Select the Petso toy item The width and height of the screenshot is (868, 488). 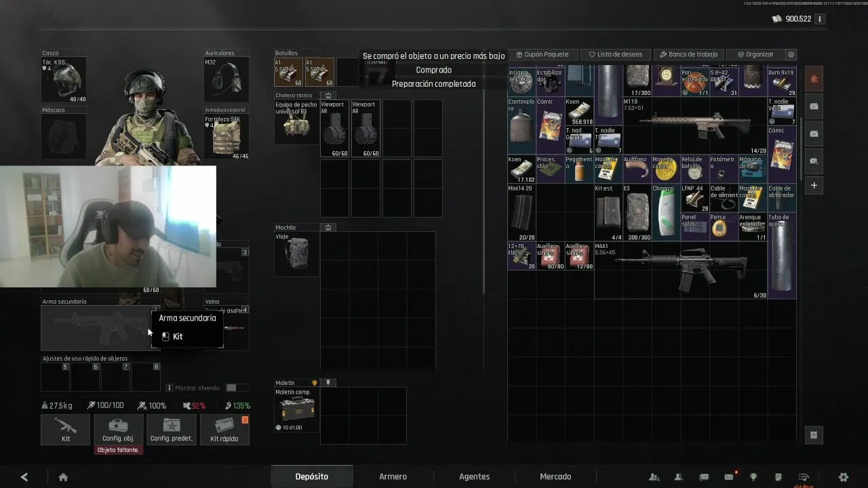pyautogui.click(x=724, y=226)
